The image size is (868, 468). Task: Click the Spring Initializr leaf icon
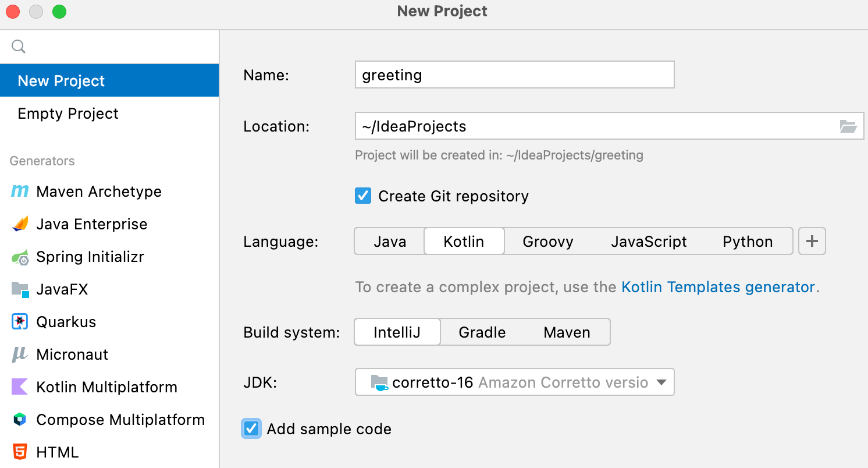pyautogui.click(x=20, y=257)
